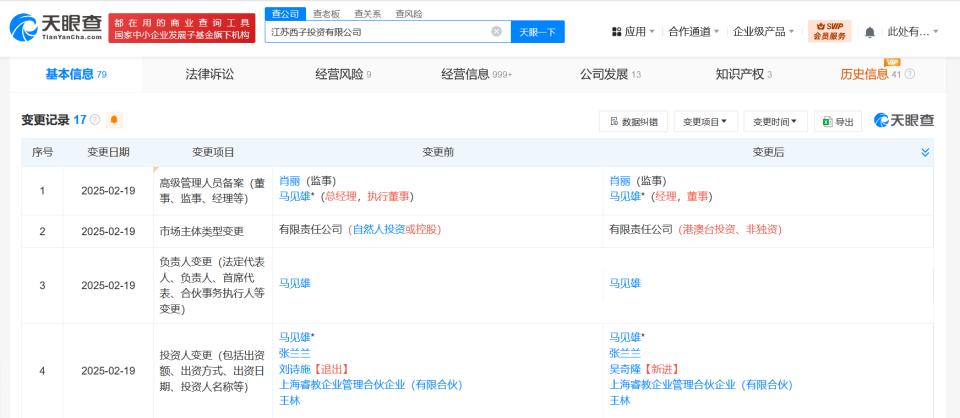The image size is (960, 418).
Task: Open 吴奇隆 link marked 新进
Action: pyautogui.click(x=624, y=369)
